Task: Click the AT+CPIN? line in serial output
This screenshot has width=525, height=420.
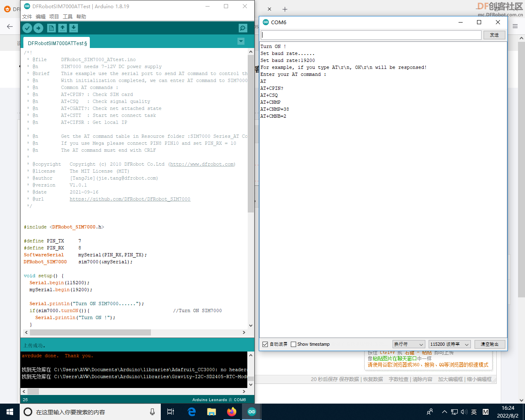Action: pyautogui.click(x=272, y=88)
